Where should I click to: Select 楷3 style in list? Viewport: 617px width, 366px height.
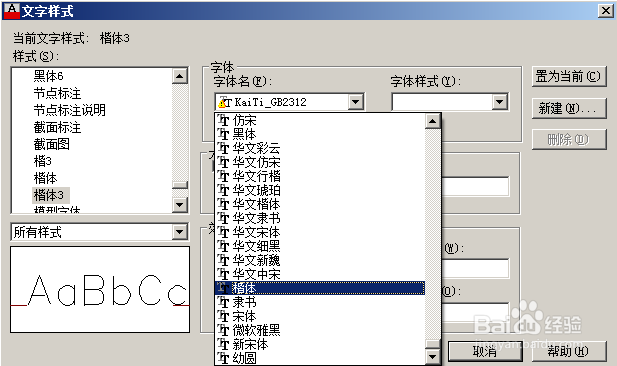point(42,161)
